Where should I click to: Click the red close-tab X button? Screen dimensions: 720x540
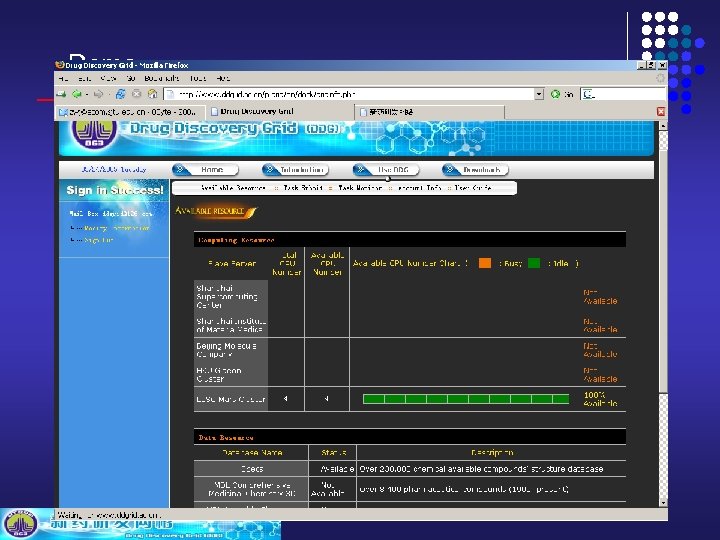pos(661,112)
